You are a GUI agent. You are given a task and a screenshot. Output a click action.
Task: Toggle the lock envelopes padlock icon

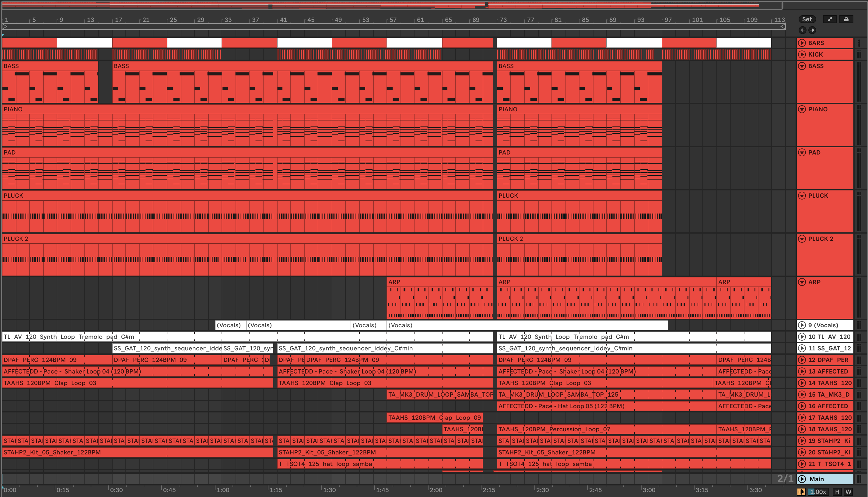tap(846, 19)
